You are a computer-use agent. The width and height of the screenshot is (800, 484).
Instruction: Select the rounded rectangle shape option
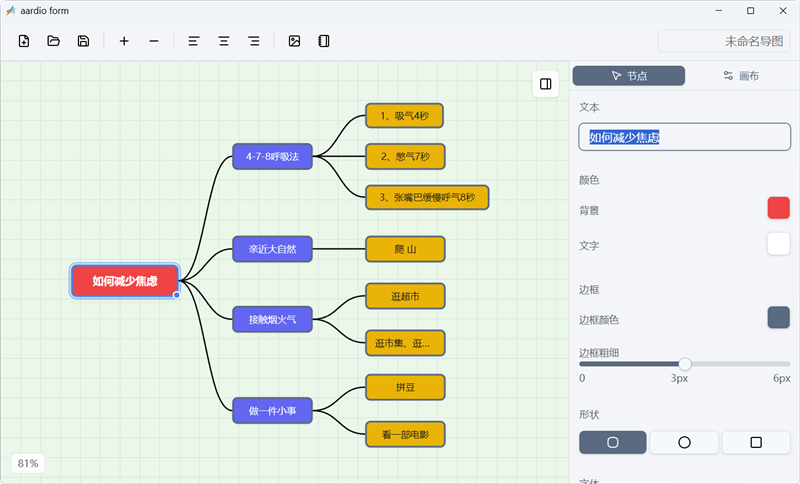tap(613, 442)
